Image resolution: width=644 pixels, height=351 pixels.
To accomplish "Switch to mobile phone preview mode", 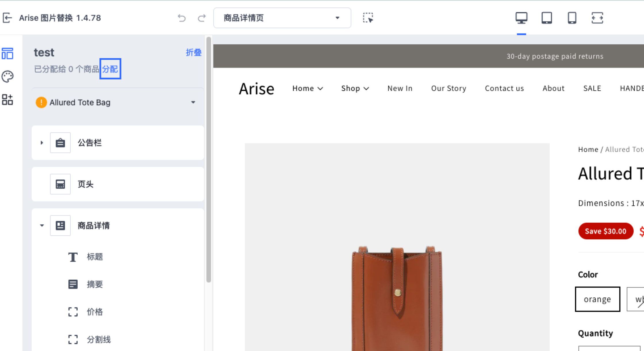I will point(572,18).
